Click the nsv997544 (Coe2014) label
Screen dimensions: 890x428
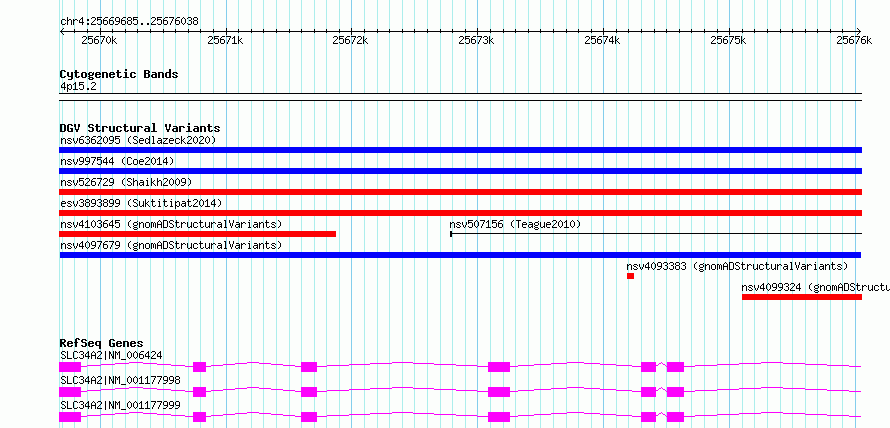117,161
